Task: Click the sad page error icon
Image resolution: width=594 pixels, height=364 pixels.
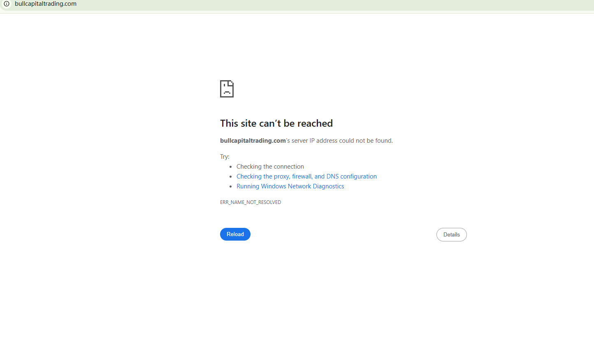Action: click(x=227, y=89)
